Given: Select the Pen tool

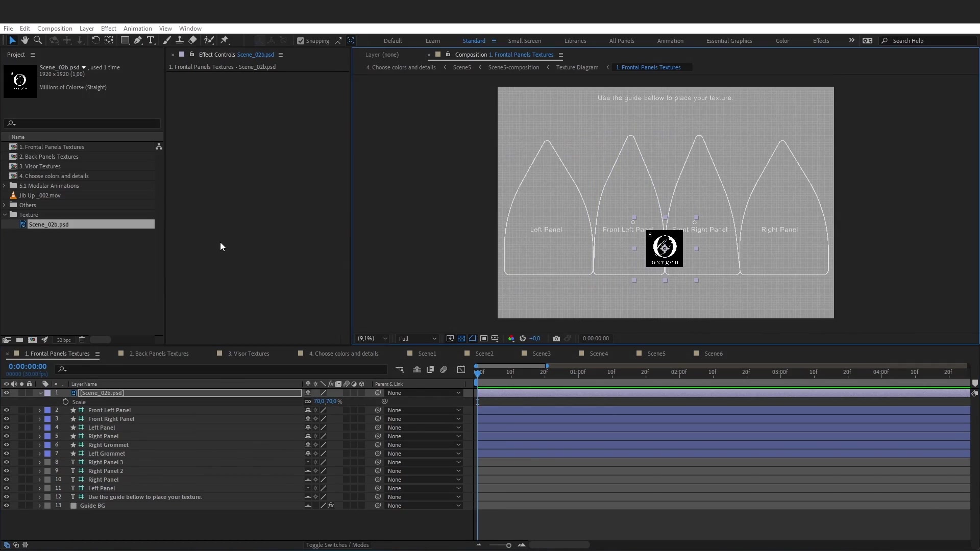Looking at the screenshot, I should pyautogui.click(x=138, y=40).
